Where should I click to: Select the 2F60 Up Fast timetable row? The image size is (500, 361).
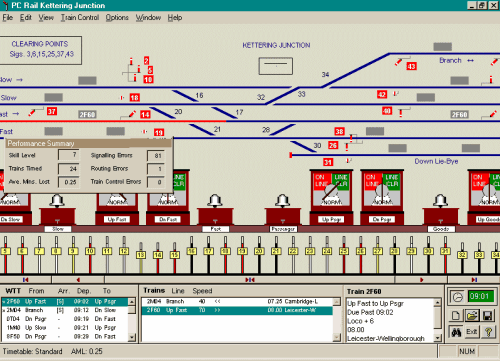point(65,302)
